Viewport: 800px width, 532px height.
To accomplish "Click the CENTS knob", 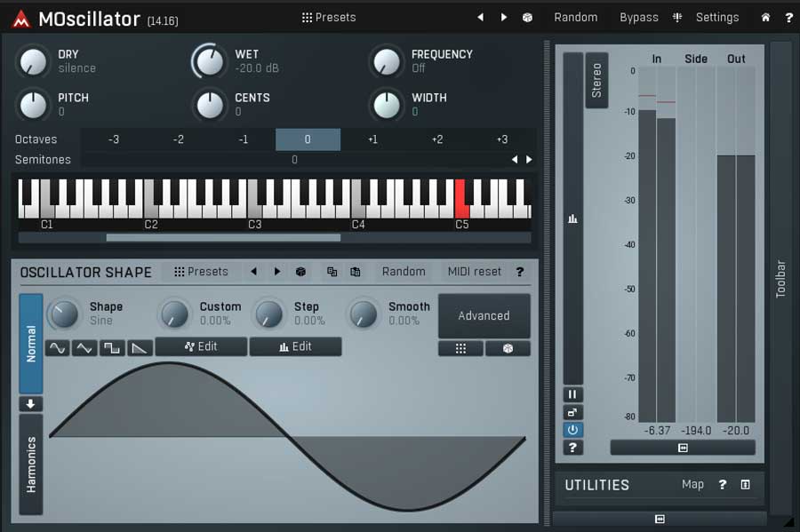I will (210, 105).
